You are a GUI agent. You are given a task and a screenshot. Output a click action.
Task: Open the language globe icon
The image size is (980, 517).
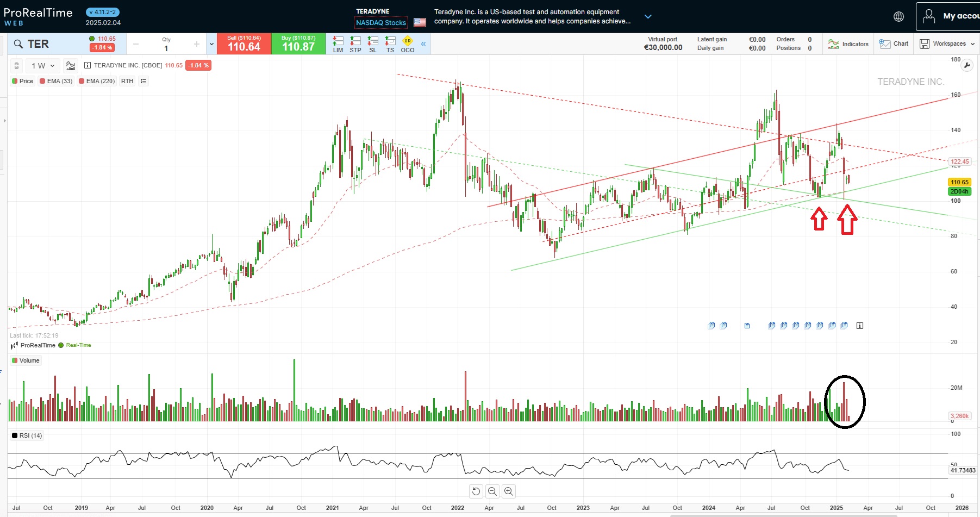(899, 17)
